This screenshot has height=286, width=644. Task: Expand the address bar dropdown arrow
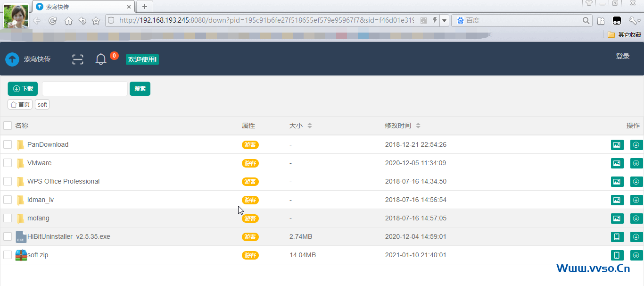(x=444, y=21)
